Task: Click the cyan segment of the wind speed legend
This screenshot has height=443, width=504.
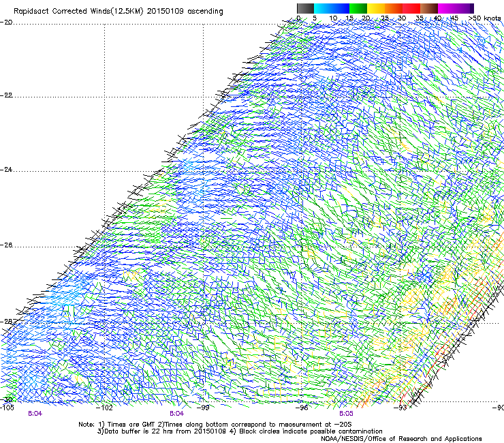Action: point(323,8)
